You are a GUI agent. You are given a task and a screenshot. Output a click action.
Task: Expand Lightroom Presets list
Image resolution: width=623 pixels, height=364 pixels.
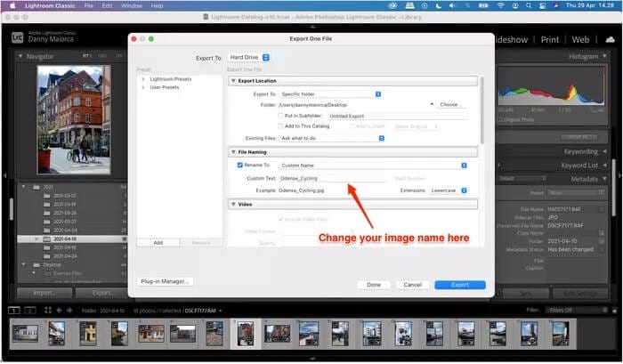pos(143,79)
